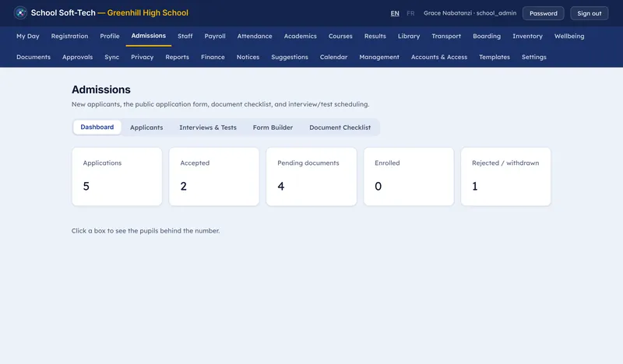Open the Attendance section

click(x=255, y=36)
